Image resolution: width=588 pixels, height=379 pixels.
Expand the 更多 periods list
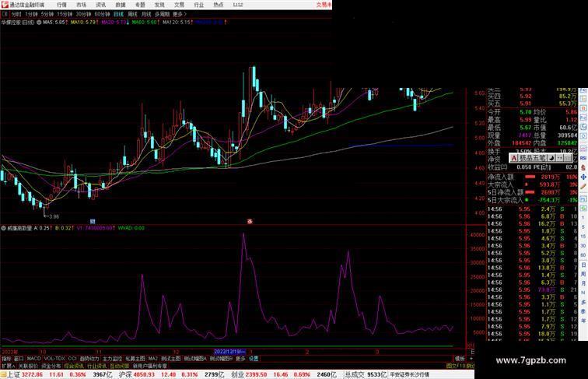point(179,14)
